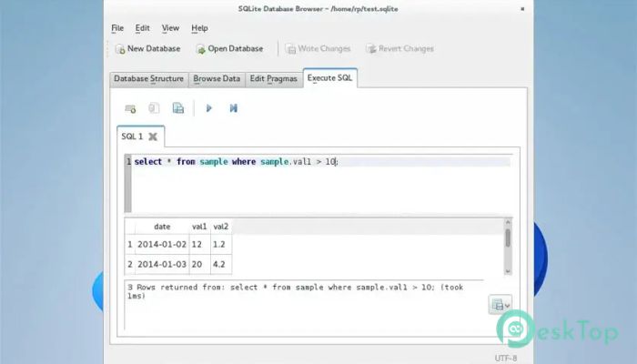The width and height of the screenshot is (637, 364).
Task: Select result row header 1
Action: [x=130, y=245]
